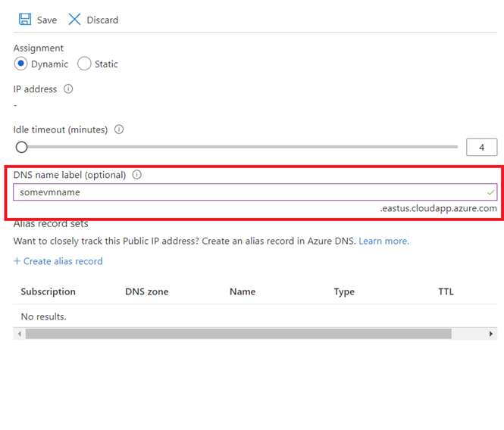Open the DNS name label info icon

coord(137,175)
